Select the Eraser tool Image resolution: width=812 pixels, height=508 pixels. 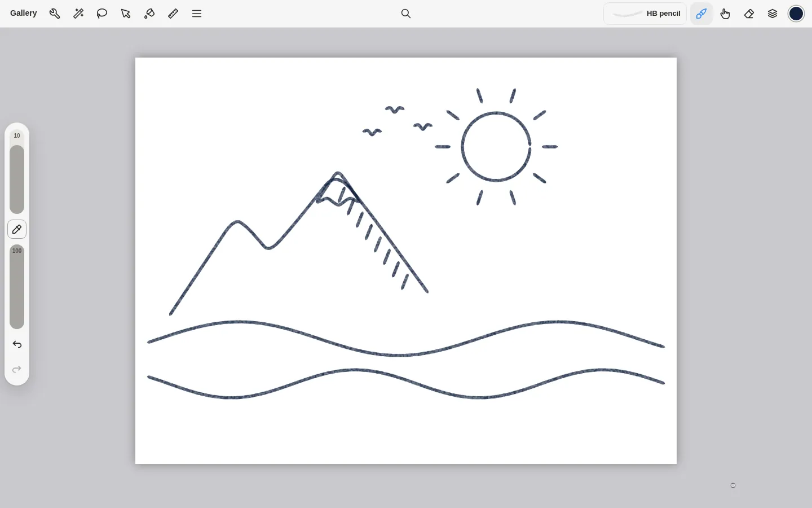749,14
